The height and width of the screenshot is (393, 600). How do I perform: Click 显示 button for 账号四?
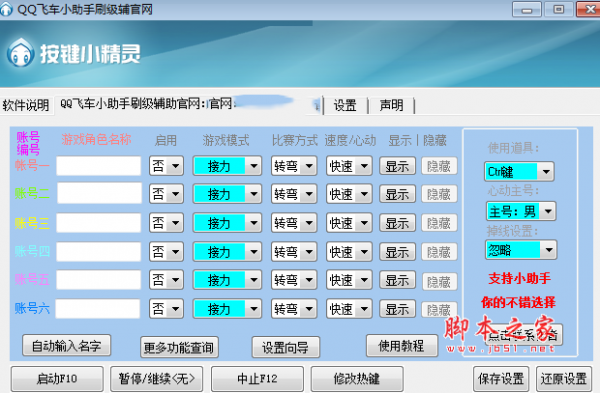(397, 252)
